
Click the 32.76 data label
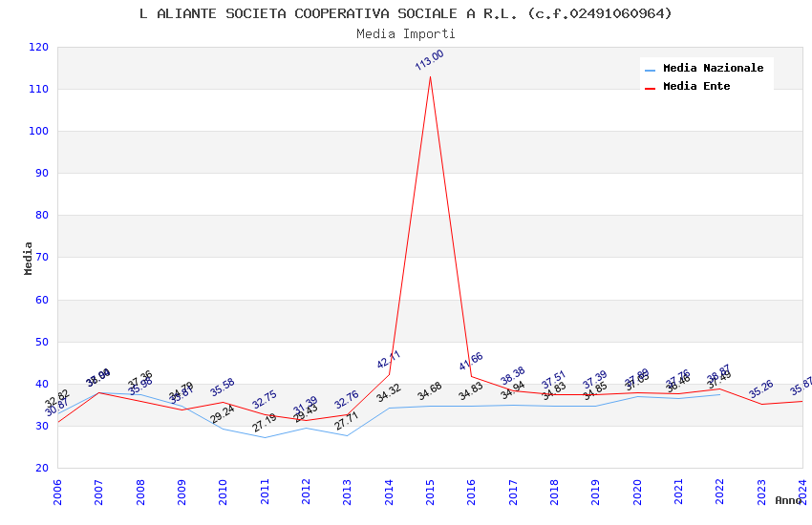[x=347, y=399]
